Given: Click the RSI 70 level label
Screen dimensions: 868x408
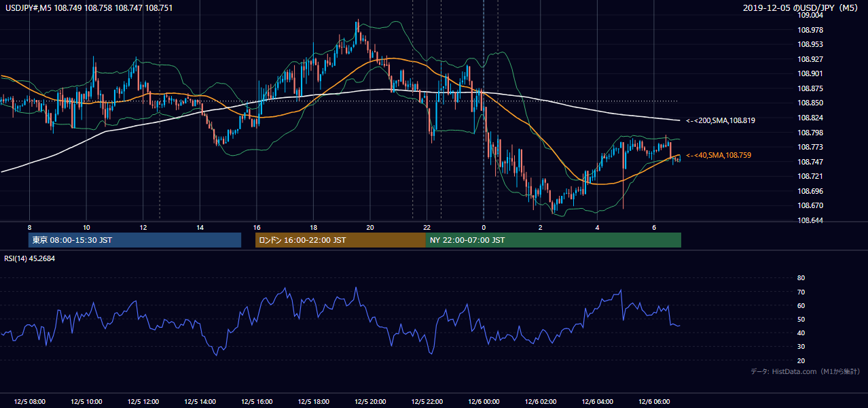Looking at the screenshot, I should [801, 292].
